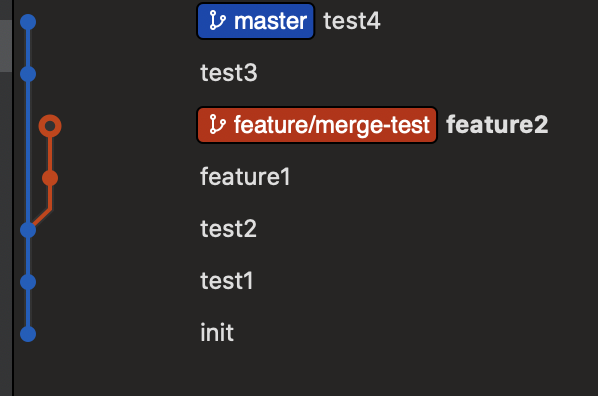598x396 pixels.
Task: Select the blue node for test1 commit
Action: click(x=28, y=282)
